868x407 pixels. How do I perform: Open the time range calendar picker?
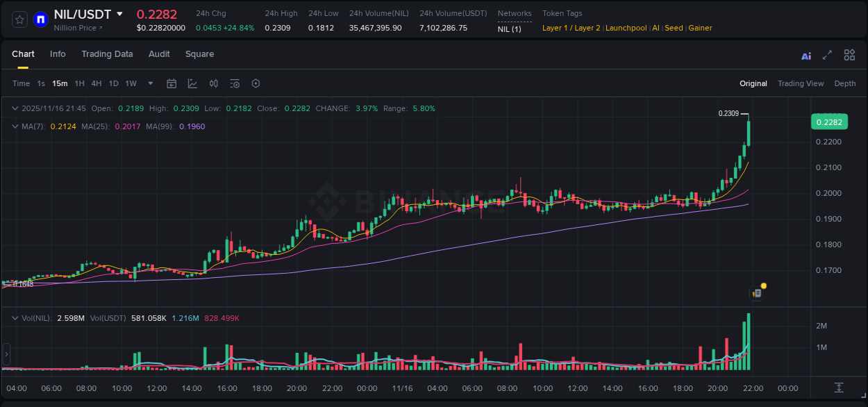[x=172, y=83]
